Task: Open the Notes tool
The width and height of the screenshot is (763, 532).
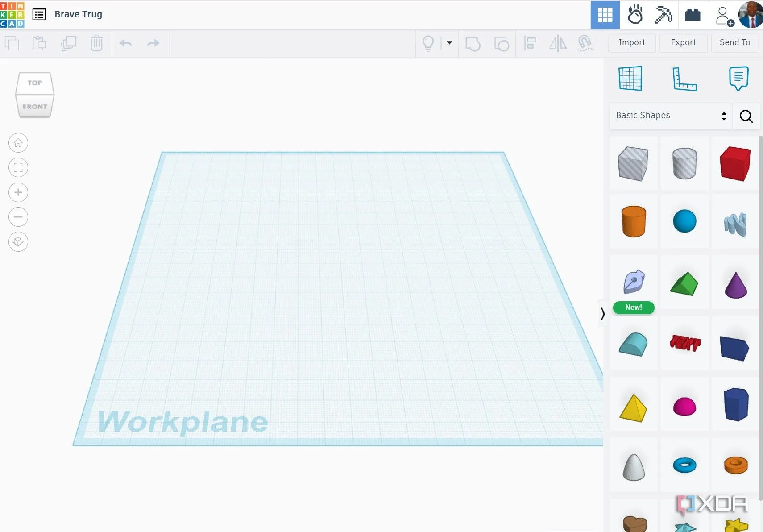Action: [738, 79]
